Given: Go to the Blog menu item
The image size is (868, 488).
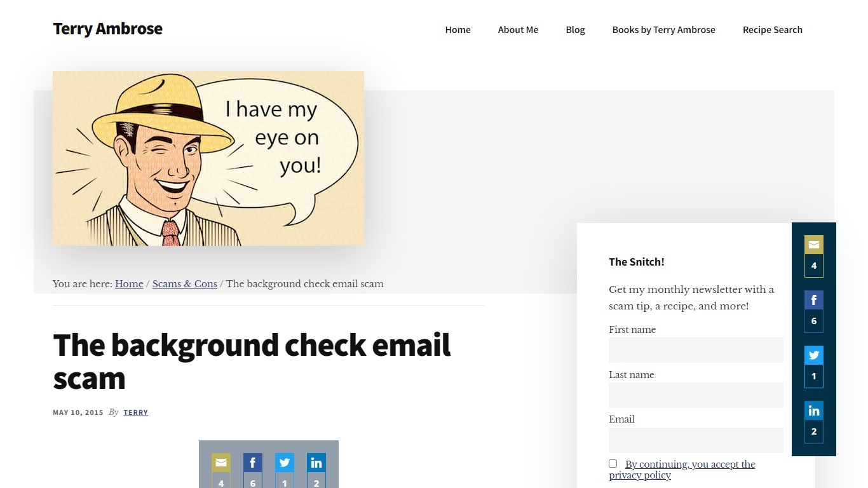Looking at the screenshot, I should (x=575, y=30).
